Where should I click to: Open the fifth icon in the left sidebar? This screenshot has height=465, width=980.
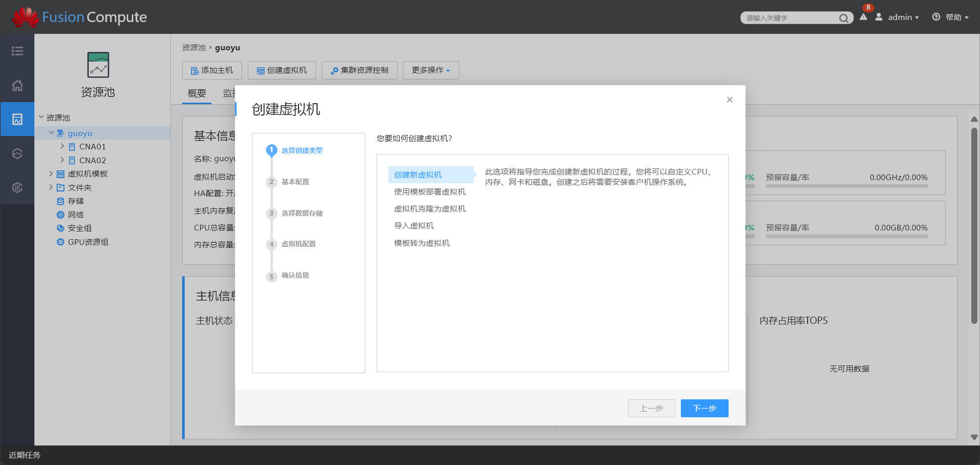tap(17, 187)
